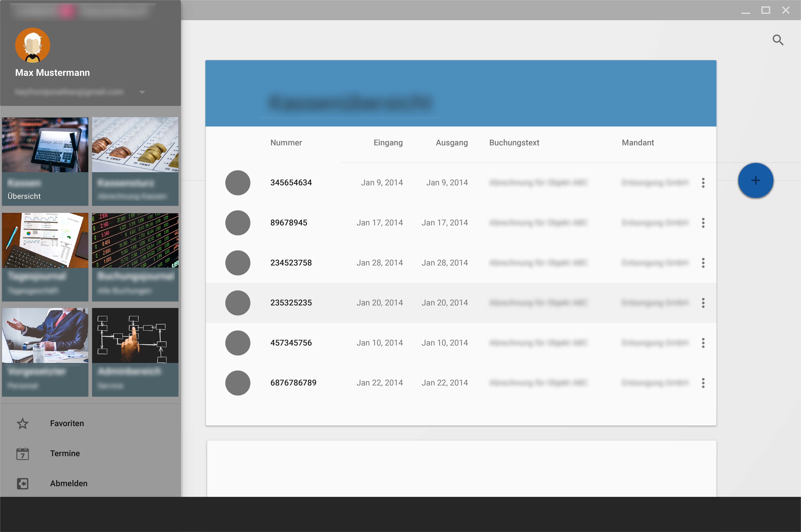Open three-dot menu for entry 6876786789

(703, 383)
